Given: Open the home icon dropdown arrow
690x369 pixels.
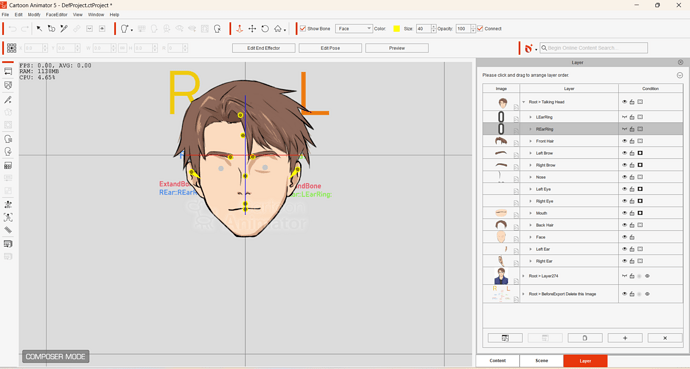Looking at the screenshot, I should (x=285, y=30).
